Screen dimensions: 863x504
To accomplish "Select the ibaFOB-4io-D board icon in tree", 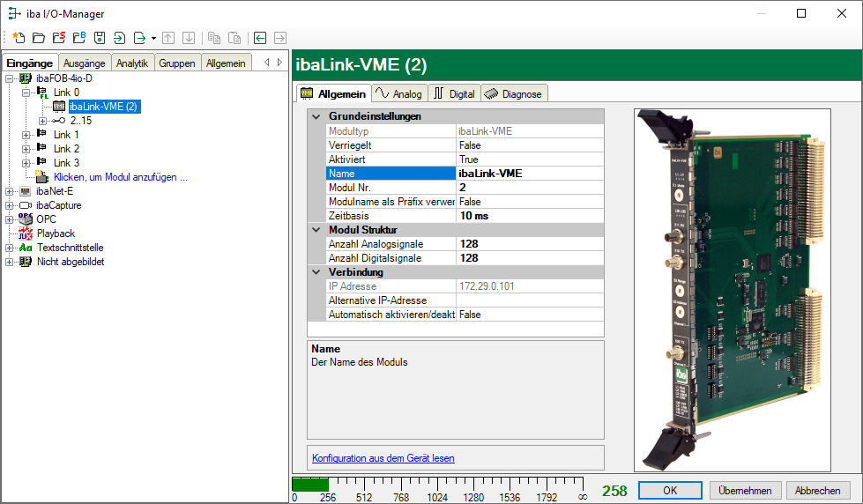I will pos(26,78).
